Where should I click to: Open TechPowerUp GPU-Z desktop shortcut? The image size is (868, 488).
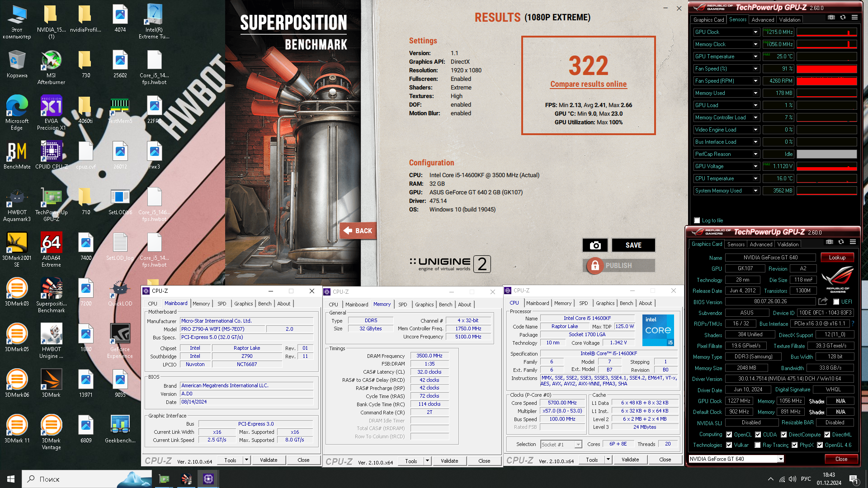[51, 204]
